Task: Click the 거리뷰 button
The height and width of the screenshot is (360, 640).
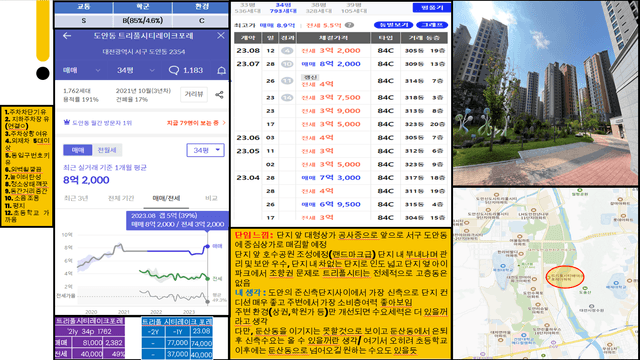Action: 194,94
